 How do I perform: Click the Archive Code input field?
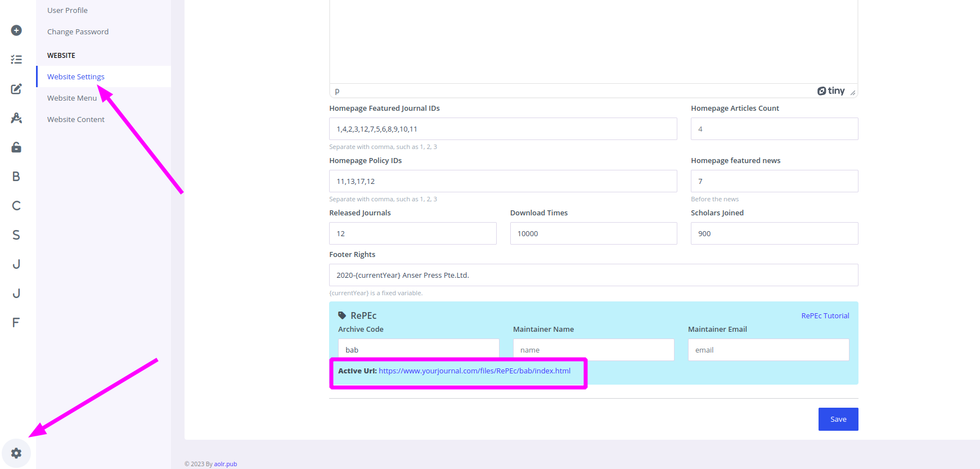click(418, 349)
